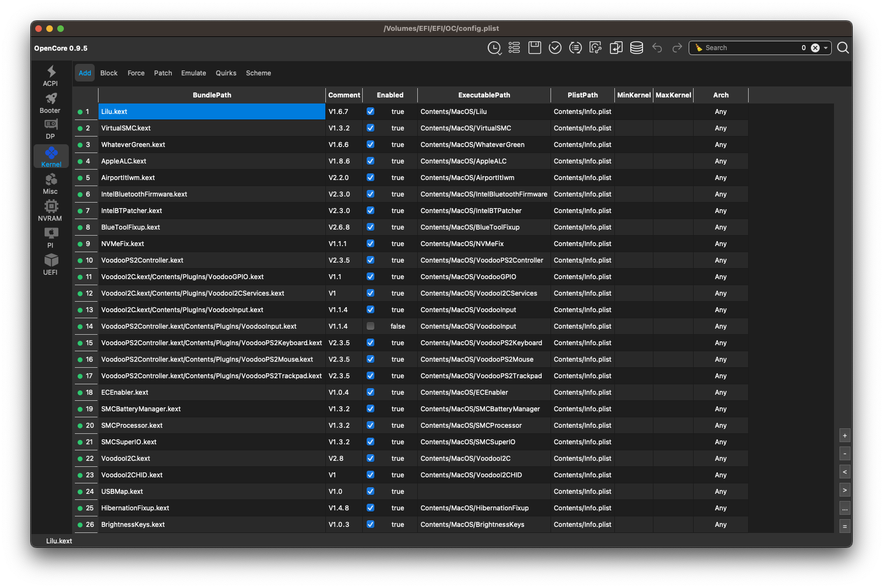This screenshot has width=883, height=588.
Task: Uncheck Enabled for AppleALC.kext
Action: 370,161
